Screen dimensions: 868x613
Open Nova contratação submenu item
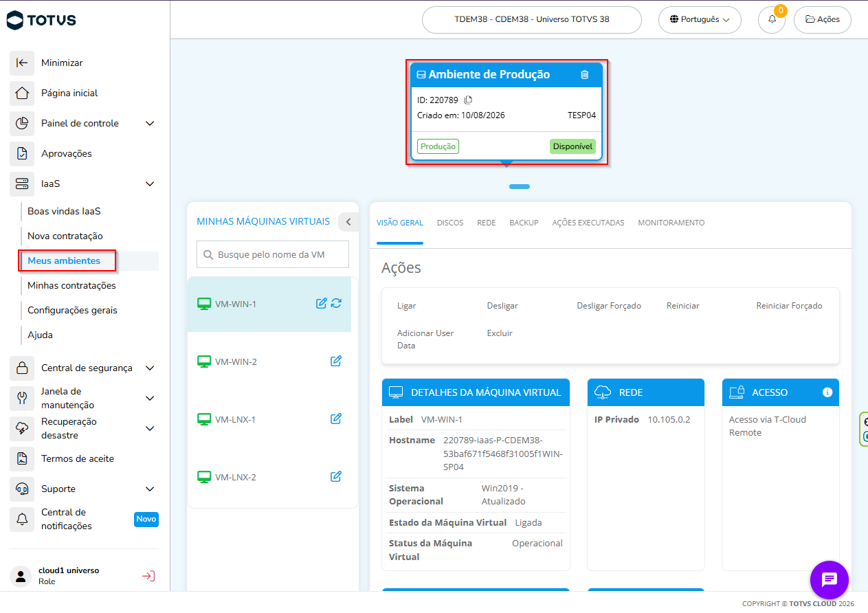click(65, 236)
